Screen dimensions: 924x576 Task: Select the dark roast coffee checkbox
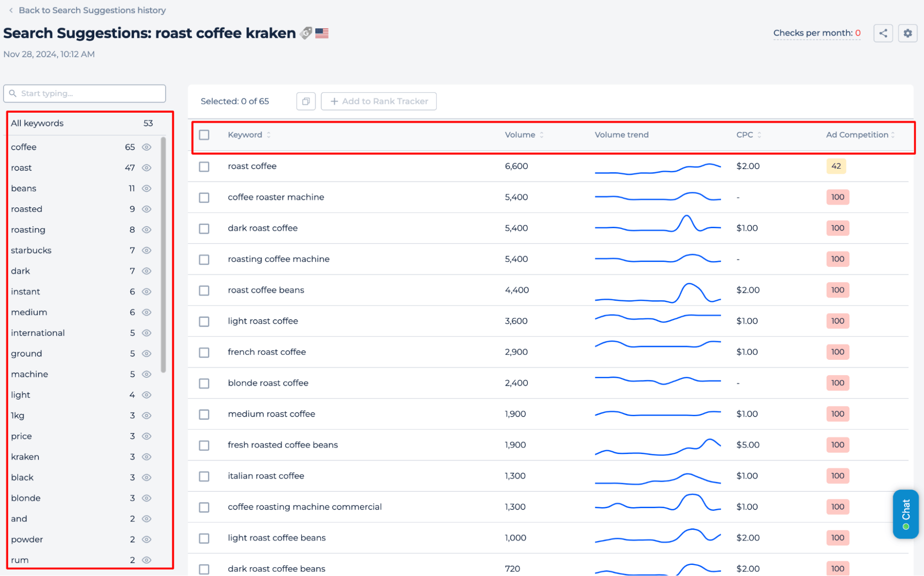coord(205,228)
